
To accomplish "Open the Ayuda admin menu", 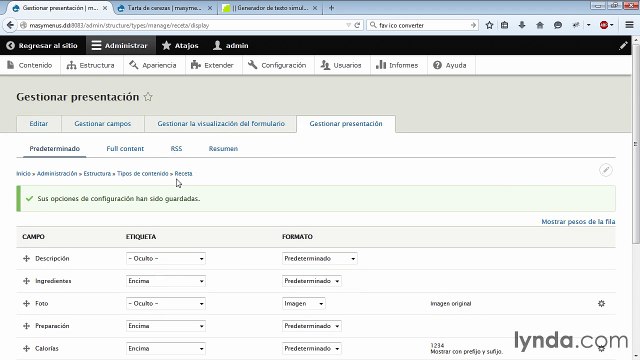I will [x=450, y=65].
